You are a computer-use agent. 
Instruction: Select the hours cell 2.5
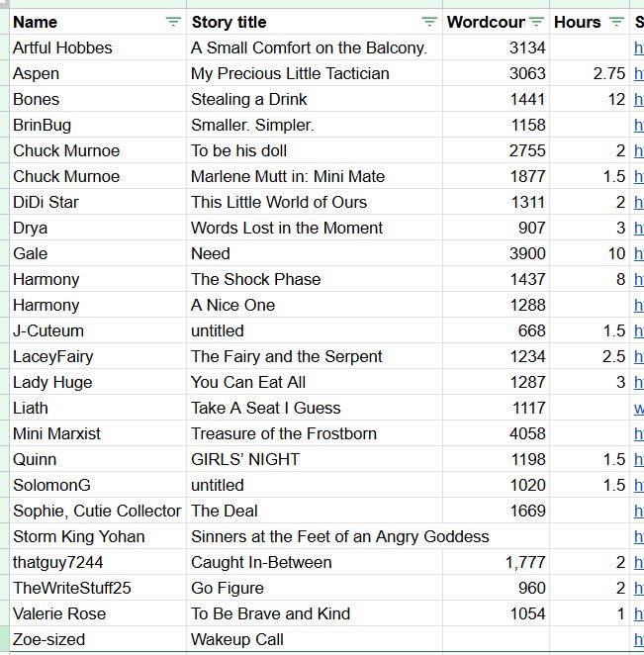click(590, 356)
